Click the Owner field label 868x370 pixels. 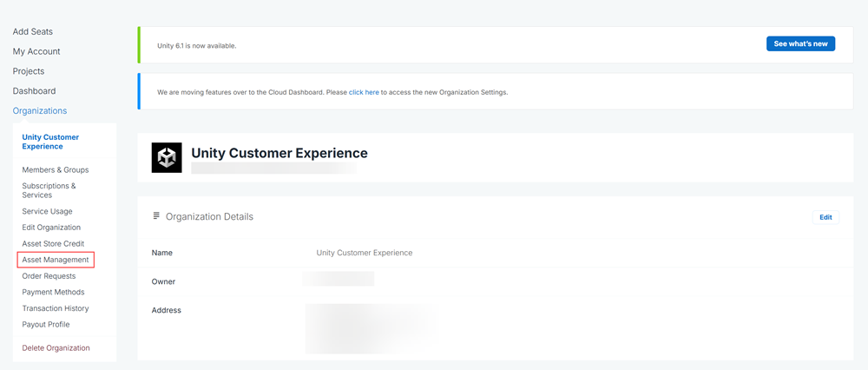[x=163, y=281]
